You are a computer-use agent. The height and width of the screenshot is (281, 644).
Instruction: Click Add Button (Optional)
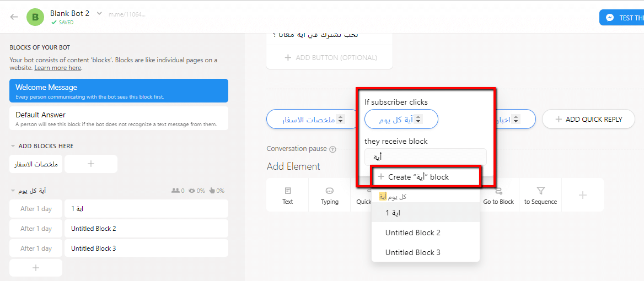tap(330, 57)
